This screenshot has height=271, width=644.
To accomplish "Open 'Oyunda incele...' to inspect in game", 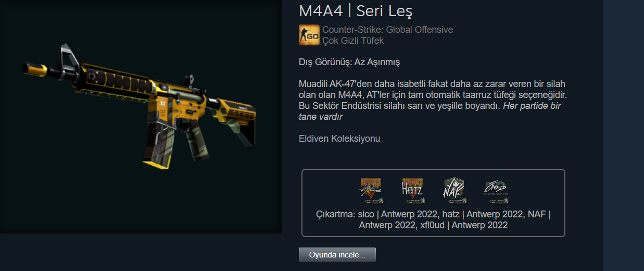I will [x=337, y=255].
